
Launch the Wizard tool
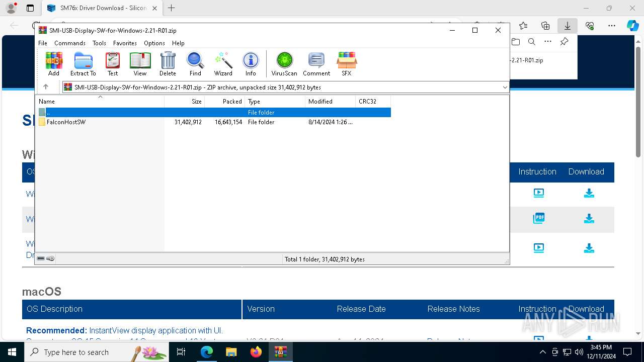tap(223, 64)
